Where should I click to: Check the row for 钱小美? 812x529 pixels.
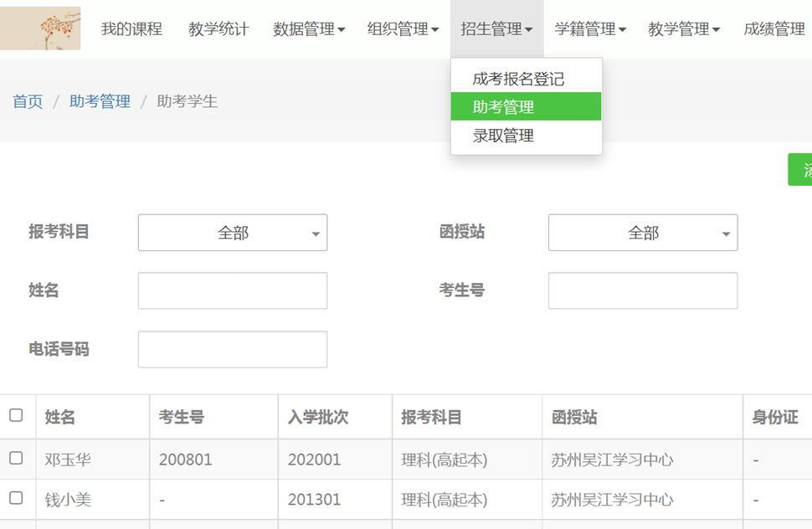pyautogui.click(x=16, y=498)
